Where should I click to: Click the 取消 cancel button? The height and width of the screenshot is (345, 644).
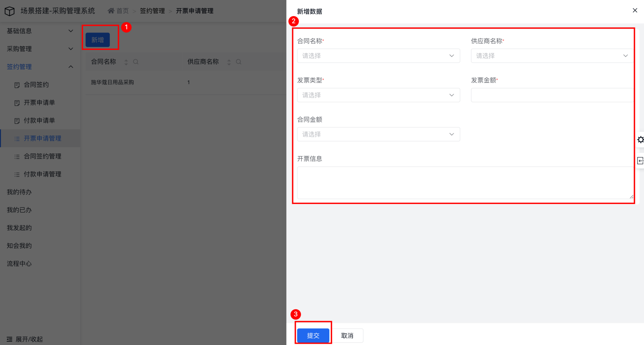tap(347, 336)
